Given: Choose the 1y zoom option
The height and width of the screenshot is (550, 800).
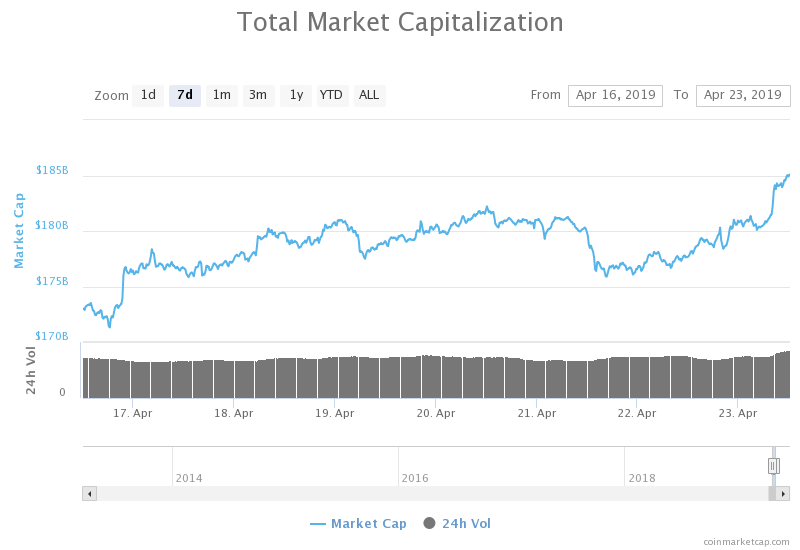Looking at the screenshot, I should click(296, 95).
